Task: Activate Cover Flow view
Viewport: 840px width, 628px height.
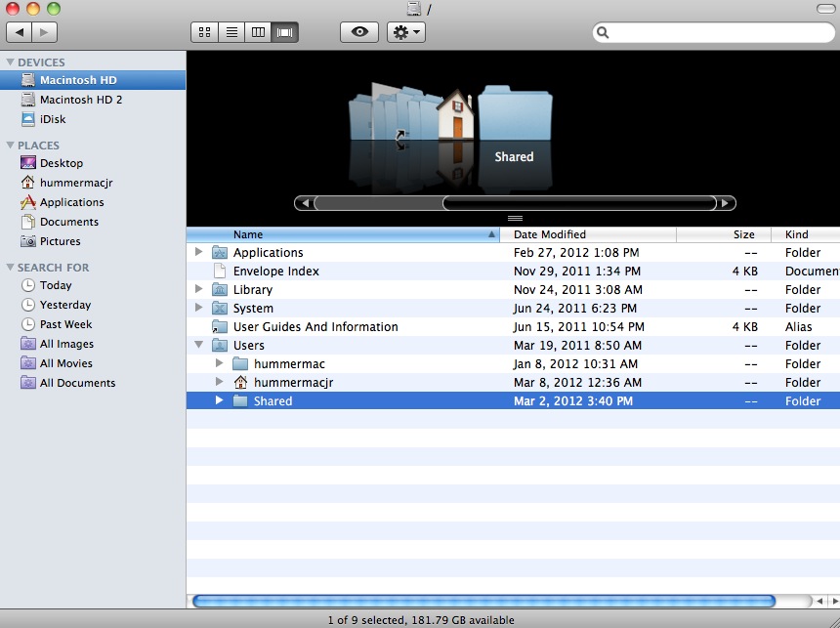Action: point(285,31)
